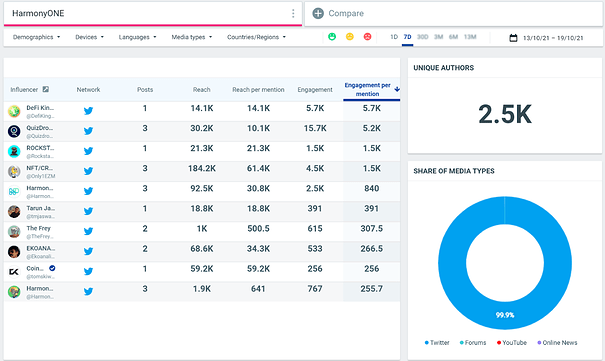The height and width of the screenshot is (361, 605).
Task: Open QuizDro avatar
Action: (x=14, y=131)
